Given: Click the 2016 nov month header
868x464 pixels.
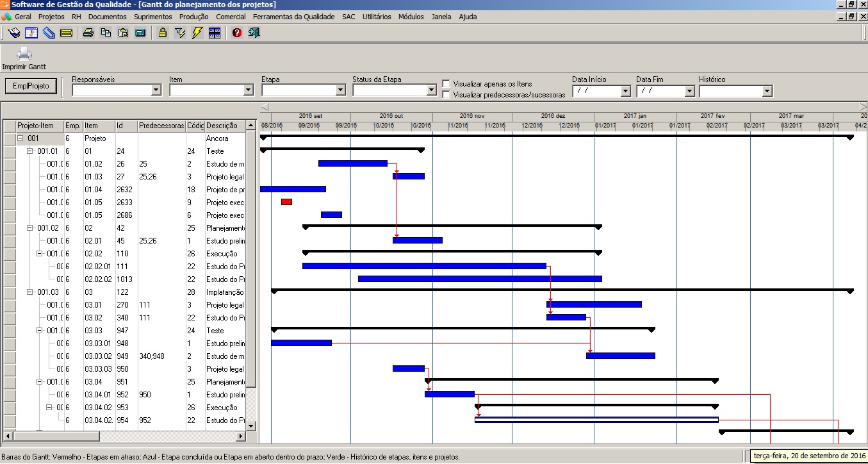Looking at the screenshot, I should tap(472, 116).
